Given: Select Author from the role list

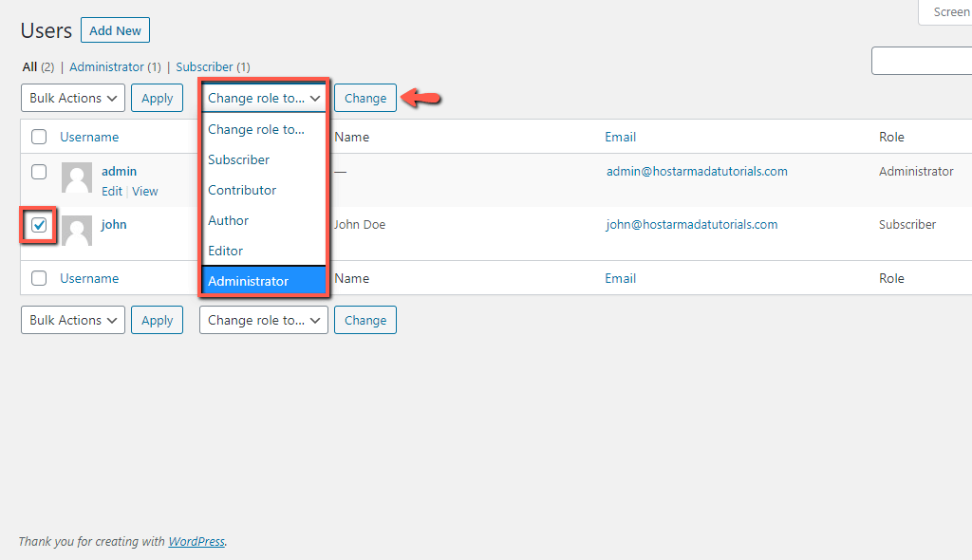Looking at the screenshot, I should [x=264, y=220].
